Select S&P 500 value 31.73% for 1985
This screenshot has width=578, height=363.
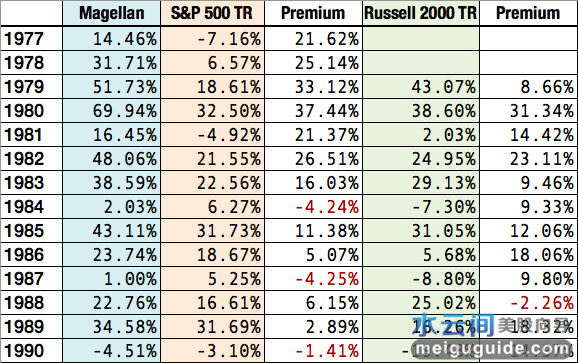[229, 231]
